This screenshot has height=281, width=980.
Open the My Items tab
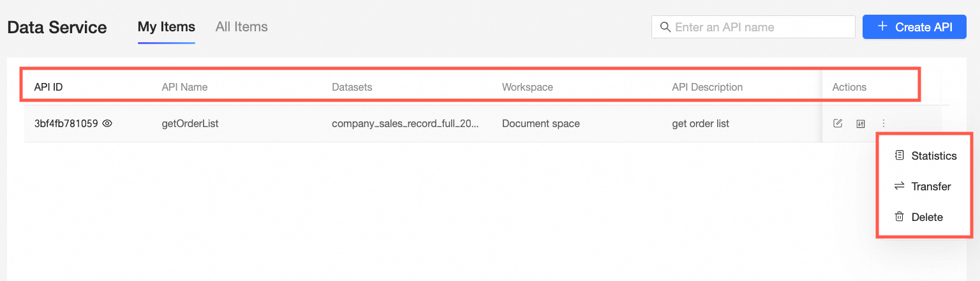166,27
